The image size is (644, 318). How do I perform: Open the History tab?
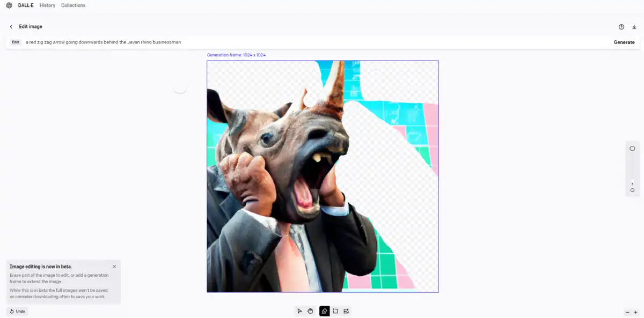(47, 5)
